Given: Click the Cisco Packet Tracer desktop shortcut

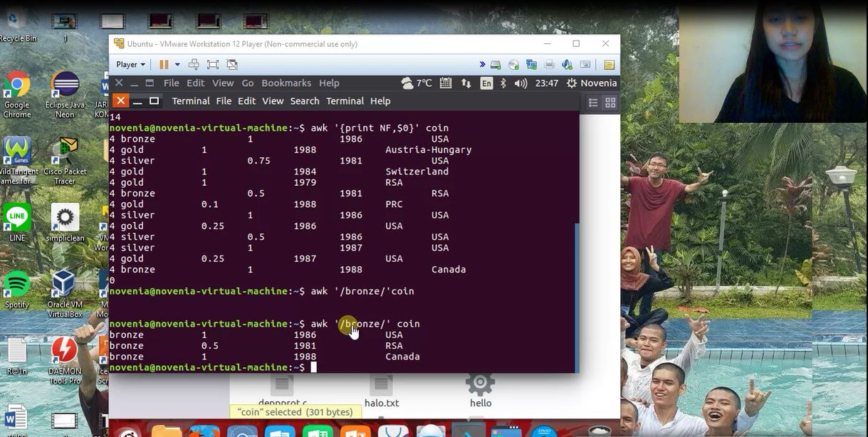Looking at the screenshot, I should pyautogui.click(x=65, y=161).
